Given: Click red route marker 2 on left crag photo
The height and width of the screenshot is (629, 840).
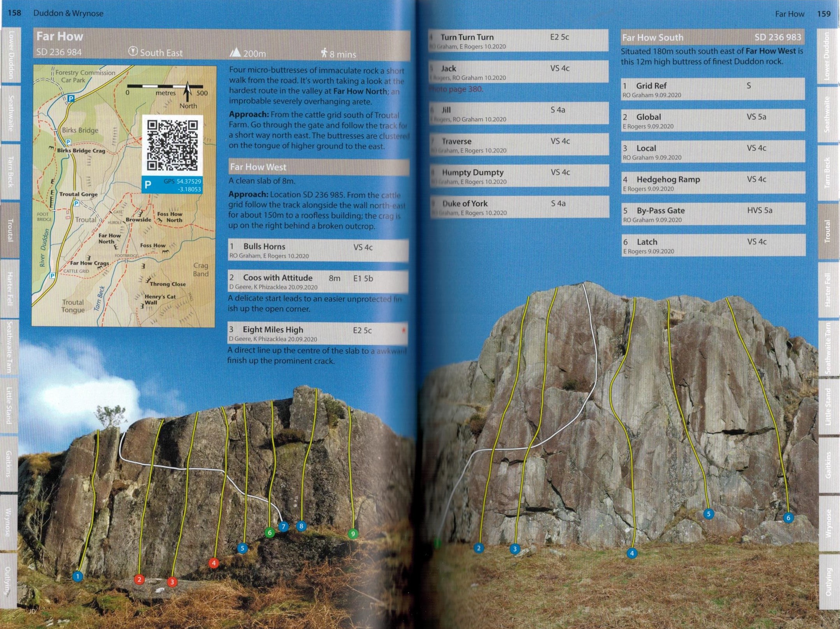Looking at the screenshot, I should [139, 579].
